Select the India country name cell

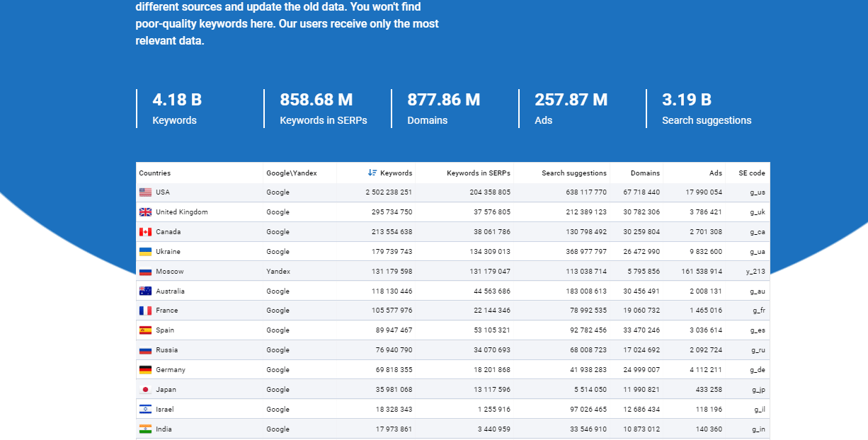164,429
